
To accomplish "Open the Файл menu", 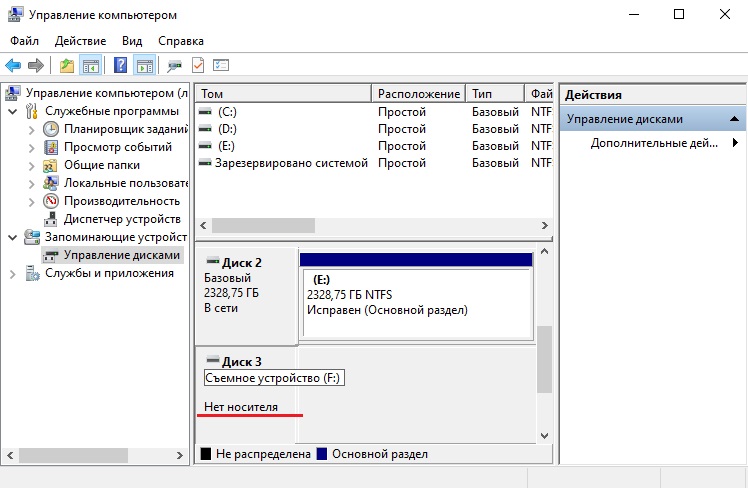I will pos(24,41).
